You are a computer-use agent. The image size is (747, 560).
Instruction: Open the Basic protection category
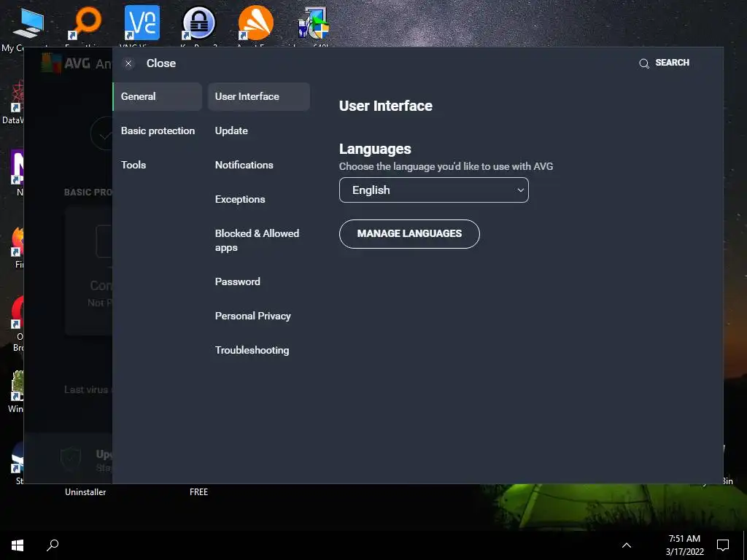pos(158,131)
